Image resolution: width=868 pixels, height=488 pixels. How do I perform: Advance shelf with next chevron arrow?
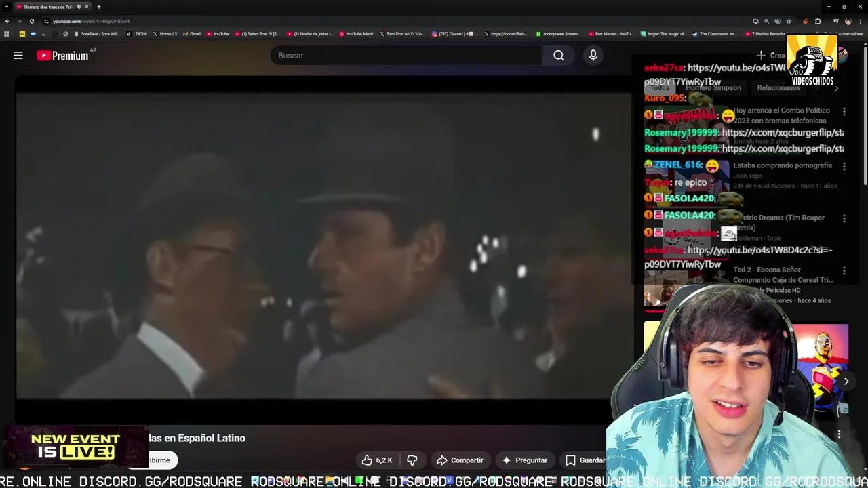[x=846, y=382]
